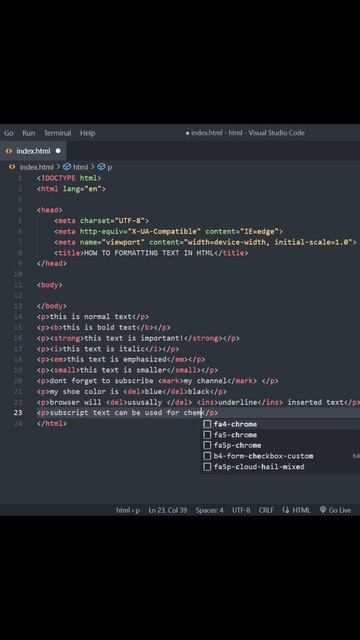Click the formatter icon beside HTML in status bar
Viewport: 360px width, 640px height.
pyautogui.click(x=286, y=510)
